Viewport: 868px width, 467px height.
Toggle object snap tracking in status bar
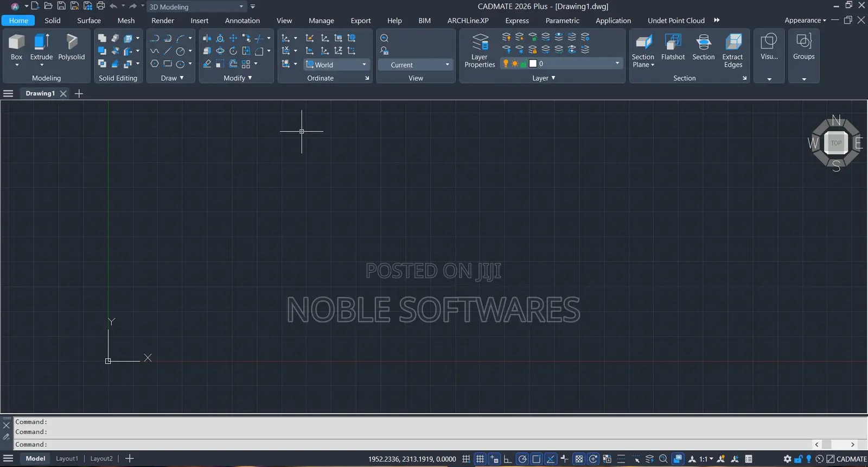click(551, 459)
